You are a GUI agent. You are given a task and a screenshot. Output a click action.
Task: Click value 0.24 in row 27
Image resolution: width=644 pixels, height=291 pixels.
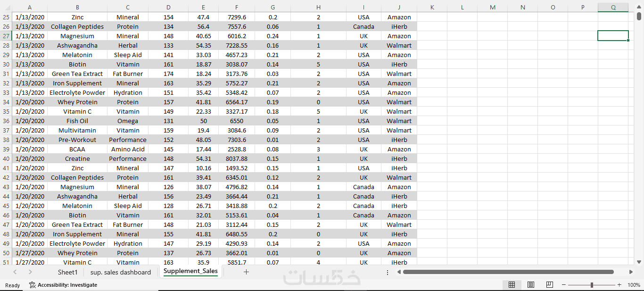[x=272, y=36]
